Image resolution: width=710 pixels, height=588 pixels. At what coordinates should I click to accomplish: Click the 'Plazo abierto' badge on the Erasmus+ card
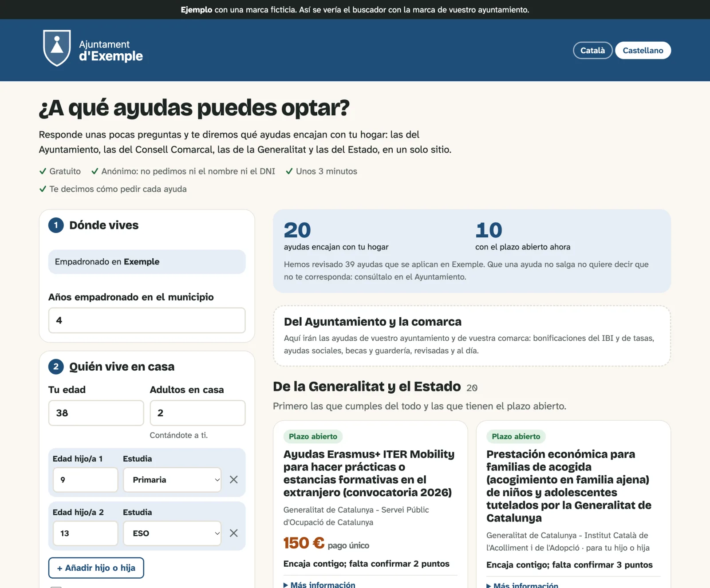[313, 436]
